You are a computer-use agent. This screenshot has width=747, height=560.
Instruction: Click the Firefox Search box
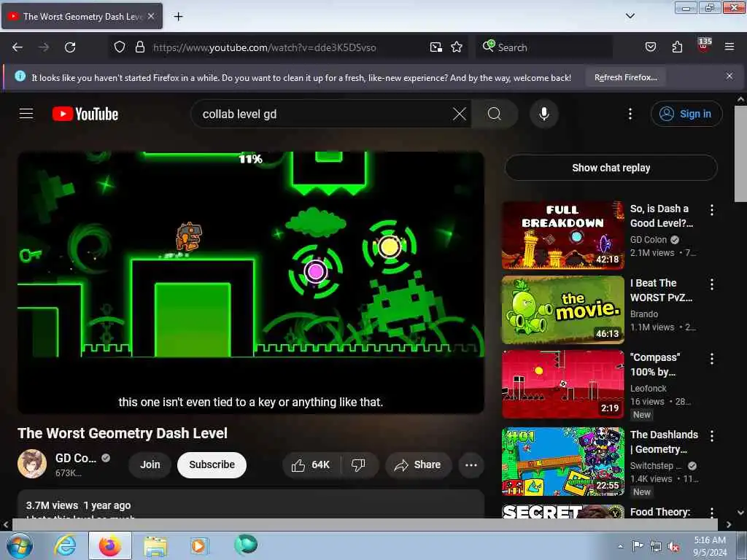pyautogui.click(x=543, y=47)
